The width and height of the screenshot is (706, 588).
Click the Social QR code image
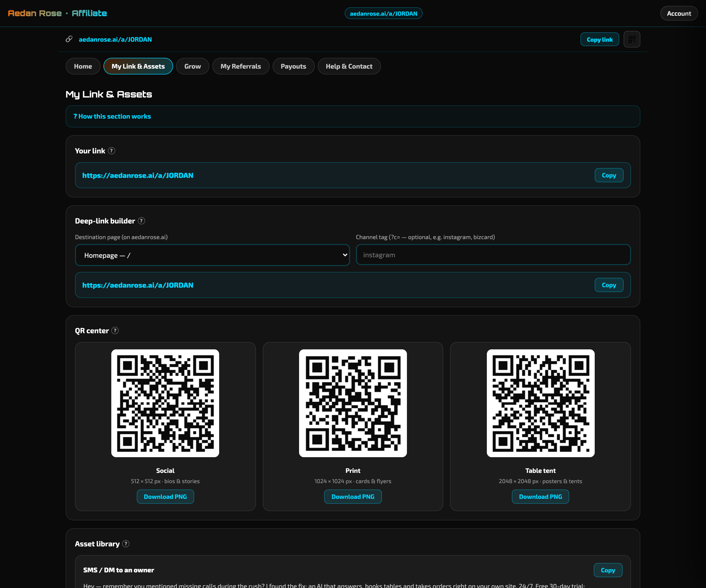tap(165, 403)
